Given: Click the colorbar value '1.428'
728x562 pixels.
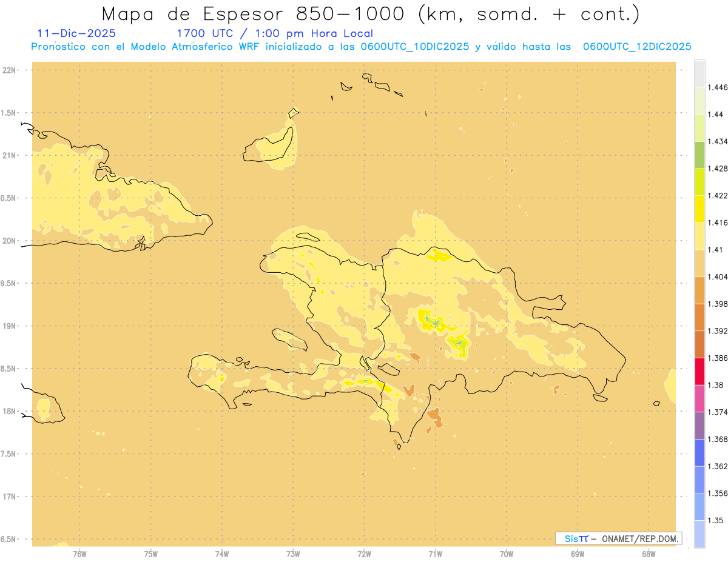Looking at the screenshot, I should click(x=718, y=169).
